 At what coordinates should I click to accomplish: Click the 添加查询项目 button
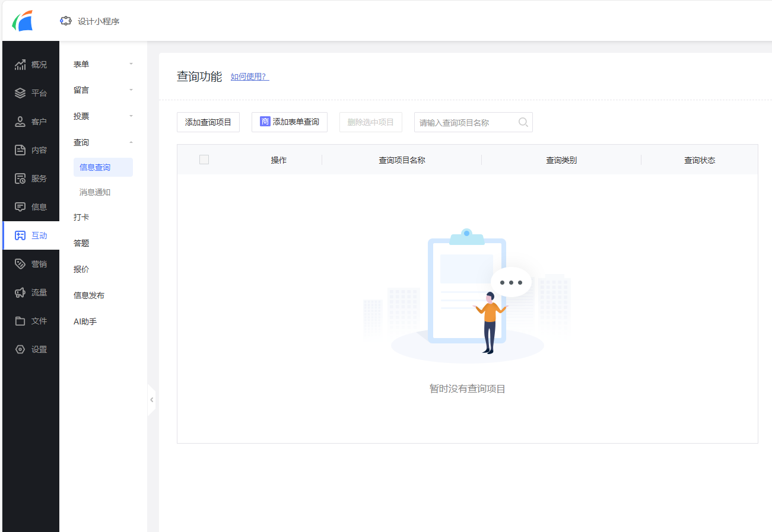click(208, 122)
